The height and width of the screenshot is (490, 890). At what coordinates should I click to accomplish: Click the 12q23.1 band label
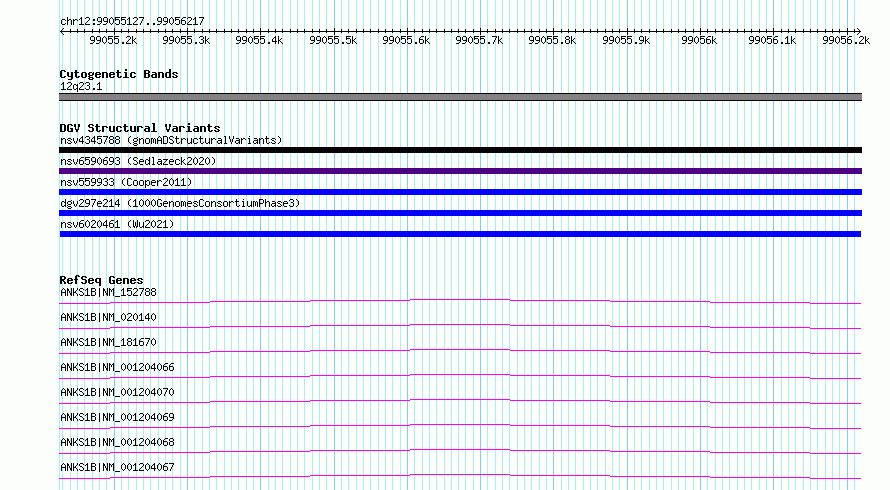point(81,86)
